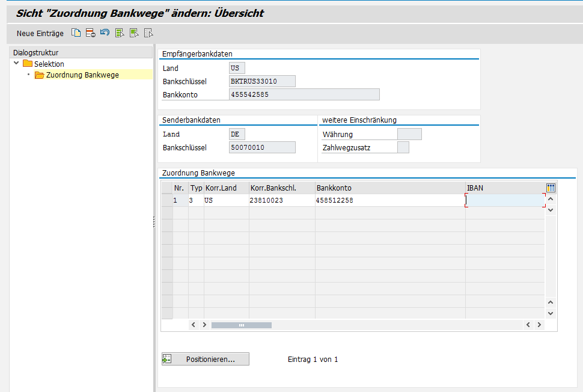Click the Delete entry icon
583x392 pixels.
tap(90, 33)
